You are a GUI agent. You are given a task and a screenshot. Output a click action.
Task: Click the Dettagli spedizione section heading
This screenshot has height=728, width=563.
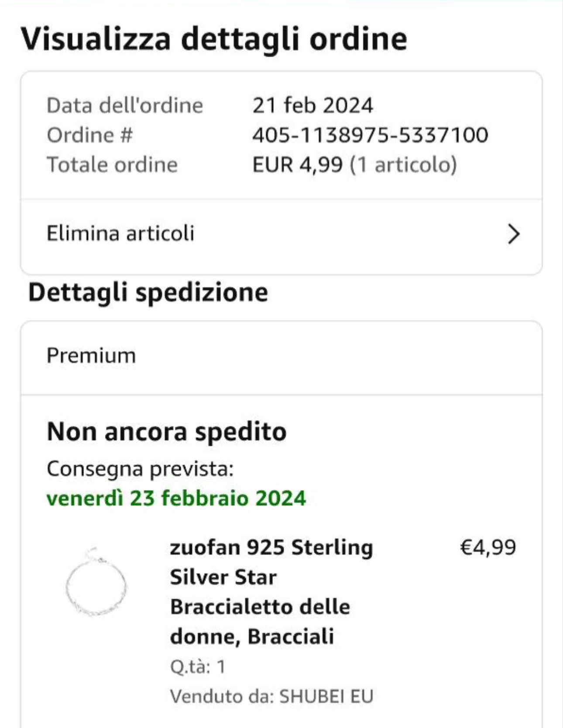[x=148, y=292]
